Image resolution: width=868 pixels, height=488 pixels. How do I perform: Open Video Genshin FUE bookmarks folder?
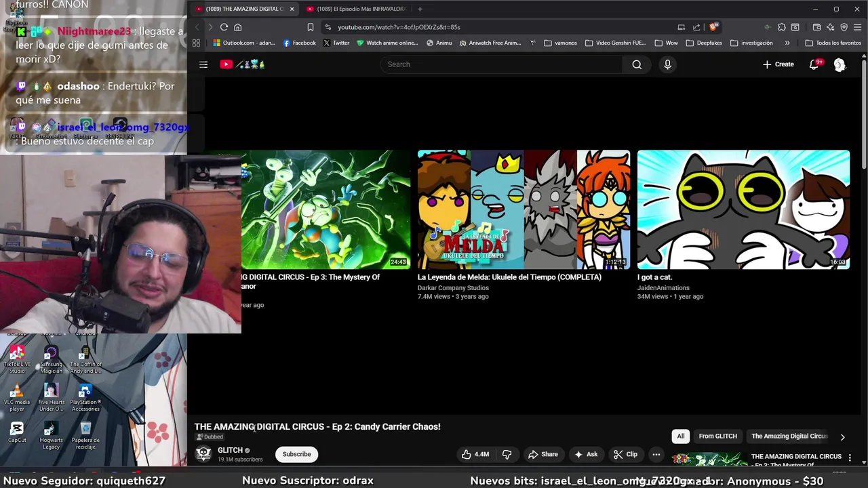[x=615, y=43]
